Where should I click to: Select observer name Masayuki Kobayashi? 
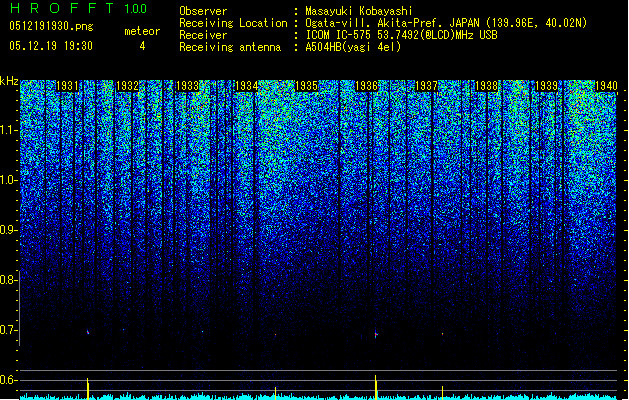[x=359, y=11]
